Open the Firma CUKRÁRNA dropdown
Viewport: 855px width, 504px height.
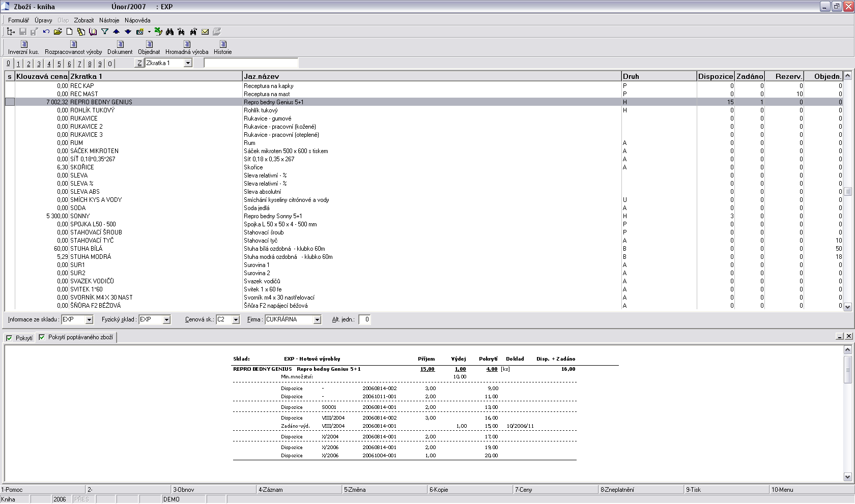pos(317,320)
